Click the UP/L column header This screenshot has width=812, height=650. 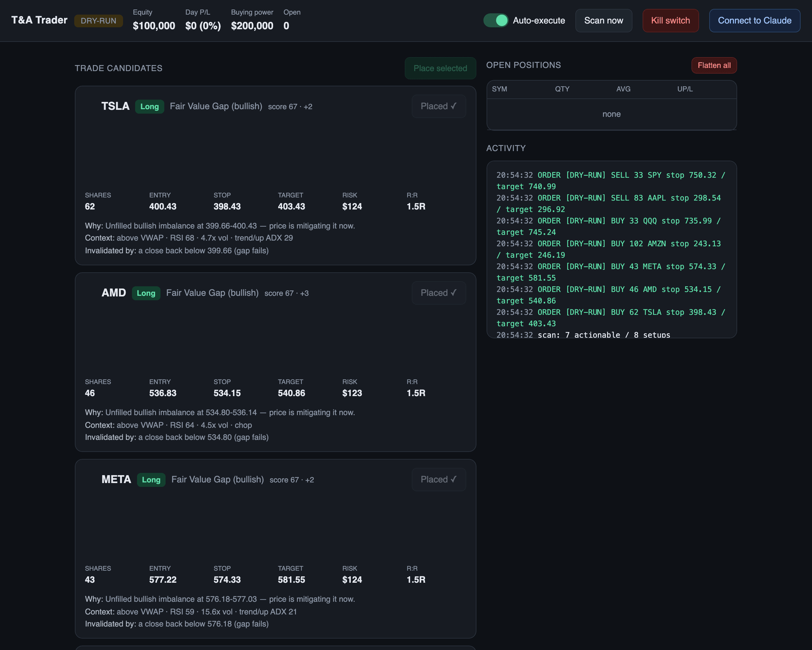pyautogui.click(x=685, y=89)
